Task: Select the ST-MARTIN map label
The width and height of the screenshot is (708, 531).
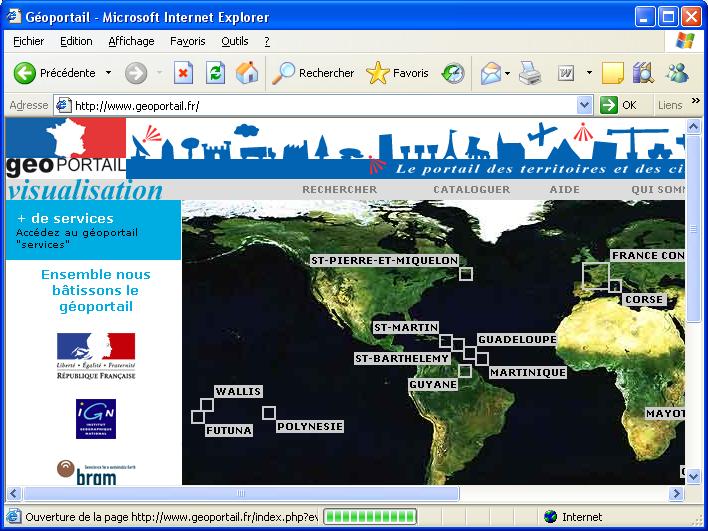Action: point(406,327)
